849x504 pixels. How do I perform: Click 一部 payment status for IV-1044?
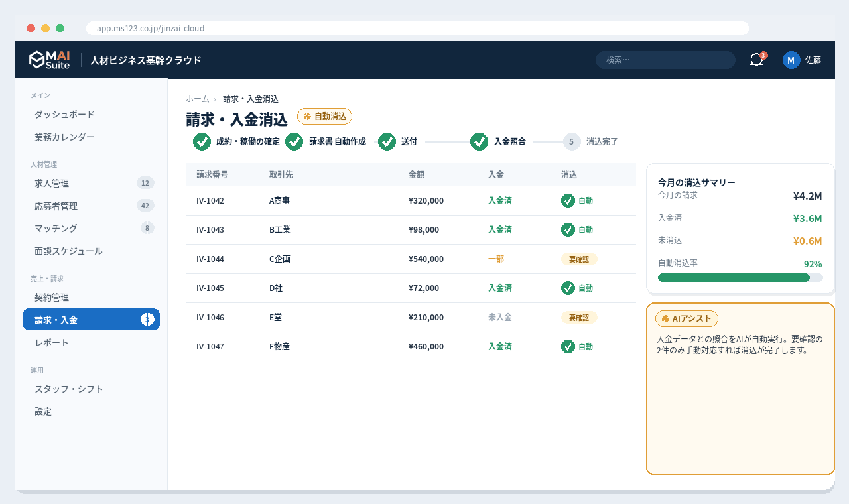pos(496,259)
